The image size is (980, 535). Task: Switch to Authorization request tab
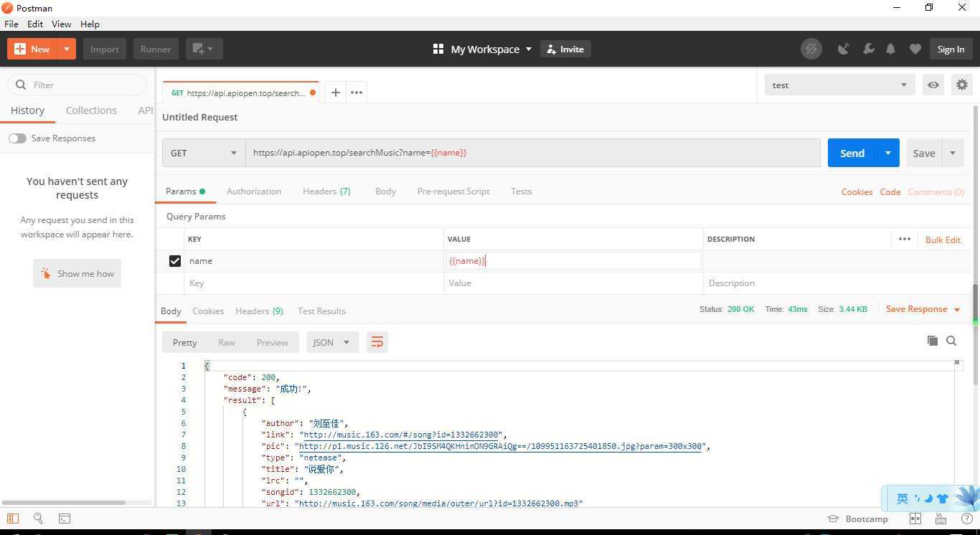click(x=254, y=191)
